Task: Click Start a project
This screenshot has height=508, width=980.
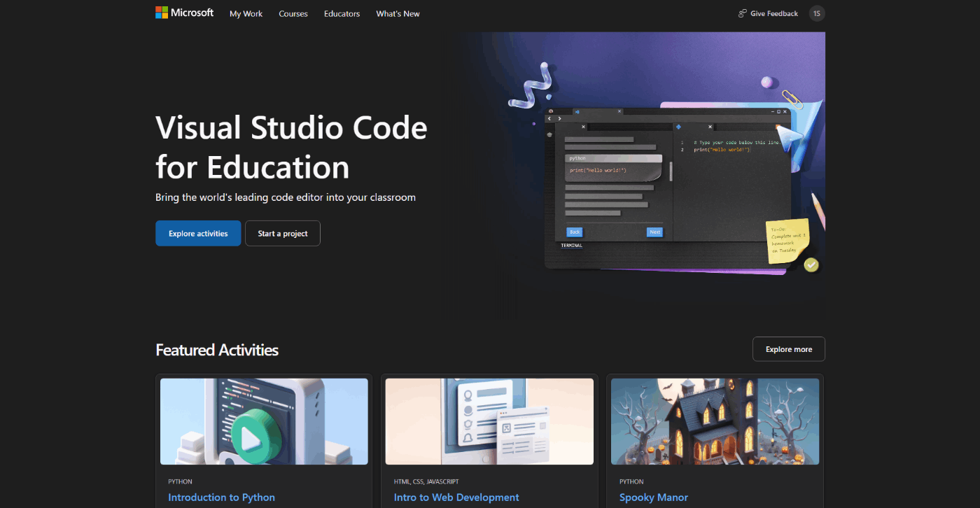Action: [x=282, y=234]
